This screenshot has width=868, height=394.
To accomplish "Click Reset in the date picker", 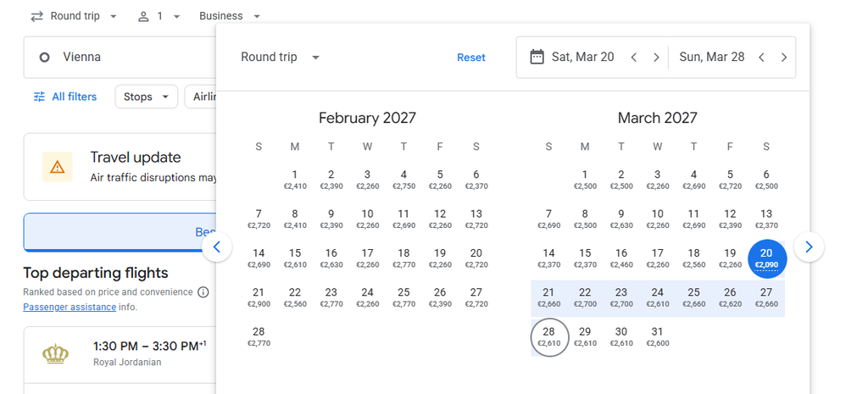I will coord(471,58).
